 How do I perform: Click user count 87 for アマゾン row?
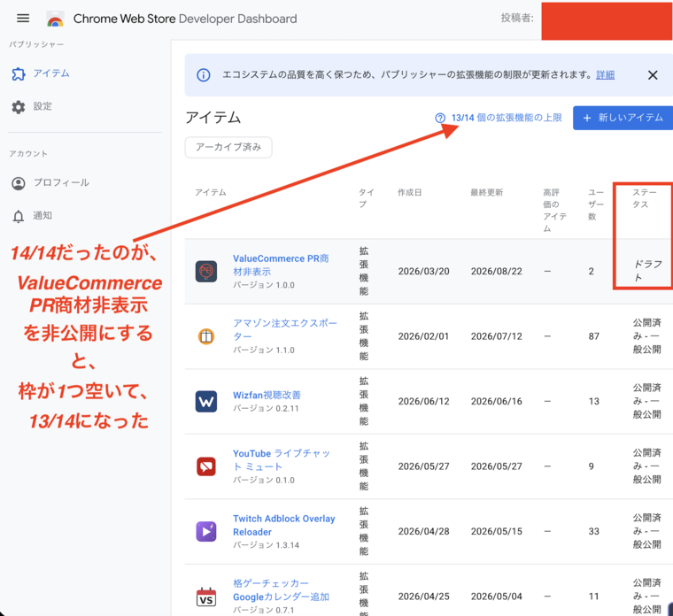tap(593, 336)
